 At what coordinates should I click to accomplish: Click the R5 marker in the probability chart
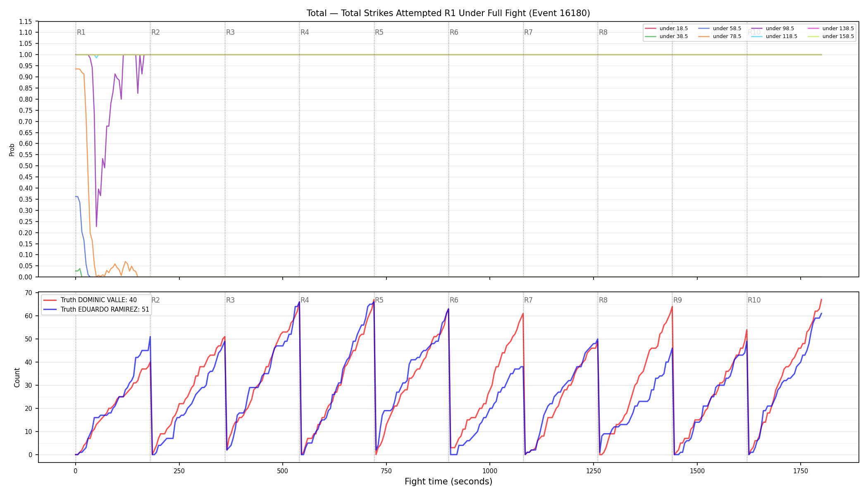point(379,32)
